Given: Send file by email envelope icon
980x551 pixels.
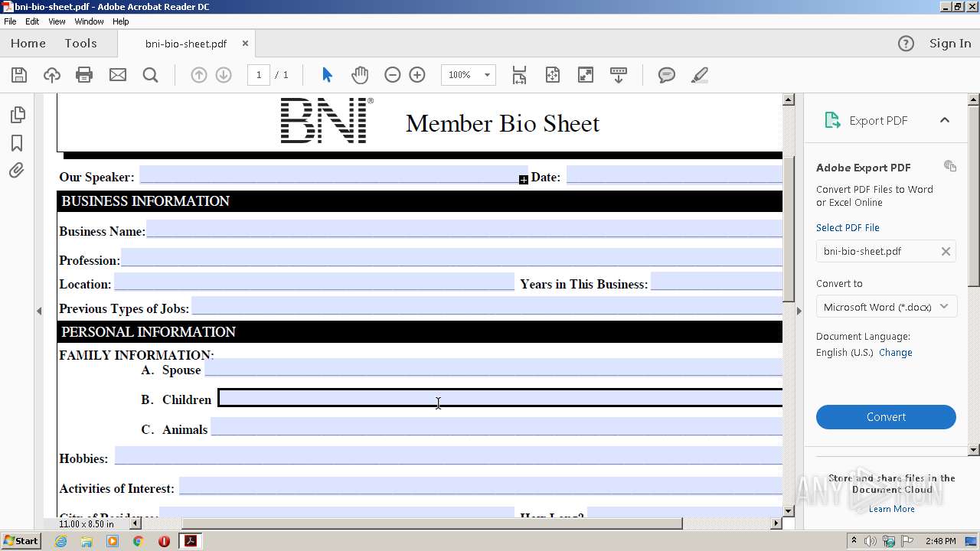Looking at the screenshot, I should (x=118, y=75).
